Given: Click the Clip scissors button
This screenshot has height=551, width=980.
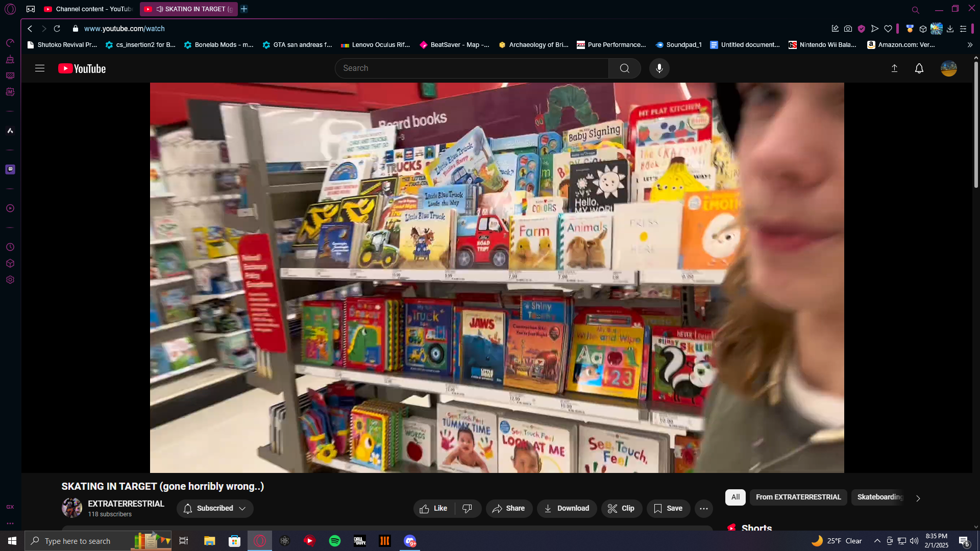Looking at the screenshot, I should (621, 508).
